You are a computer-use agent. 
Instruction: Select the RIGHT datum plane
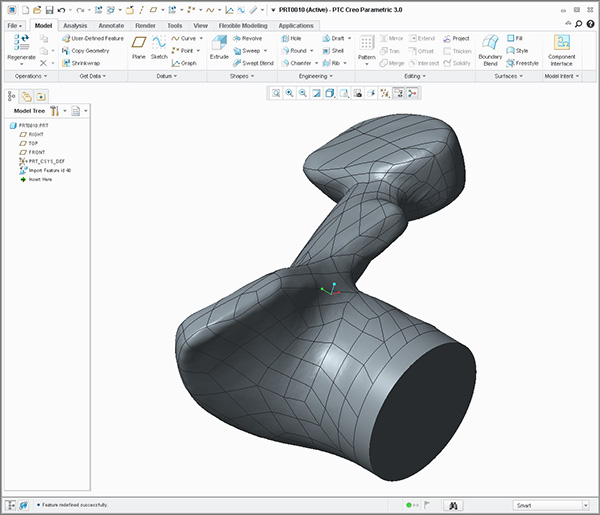pyautogui.click(x=31, y=134)
